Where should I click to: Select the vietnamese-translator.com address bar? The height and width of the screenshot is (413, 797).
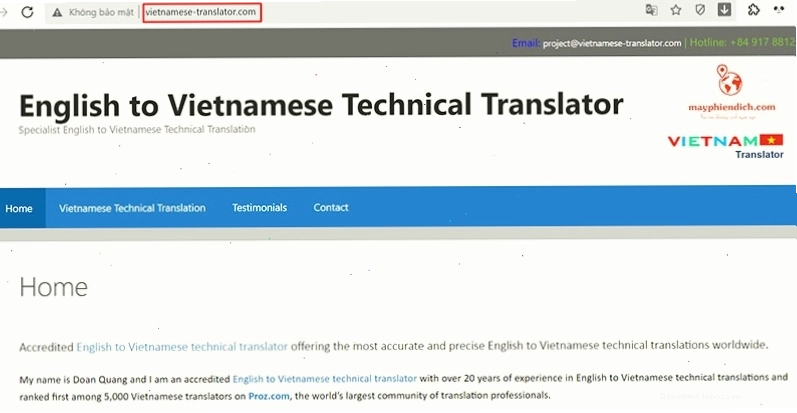pos(202,12)
